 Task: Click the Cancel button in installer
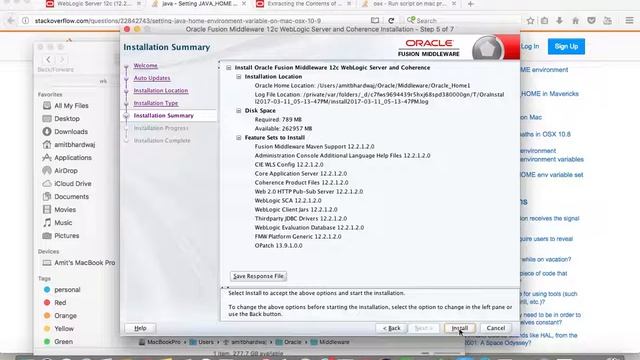[496, 328]
